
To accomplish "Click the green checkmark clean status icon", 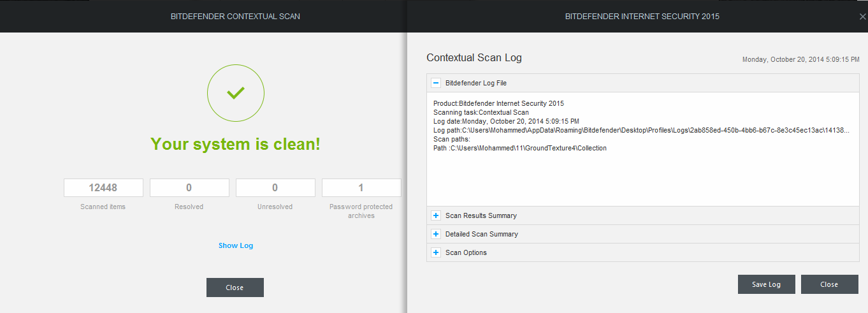I will [x=236, y=94].
